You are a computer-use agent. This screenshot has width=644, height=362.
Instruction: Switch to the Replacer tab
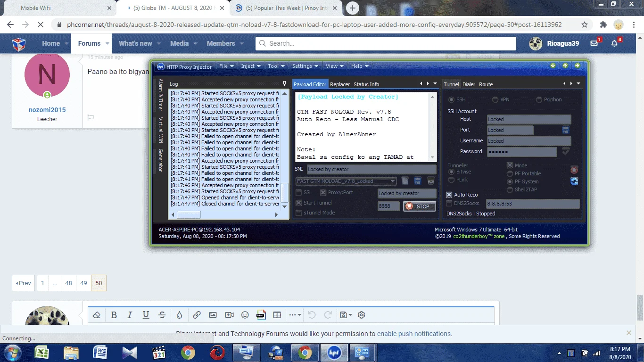(340, 84)
